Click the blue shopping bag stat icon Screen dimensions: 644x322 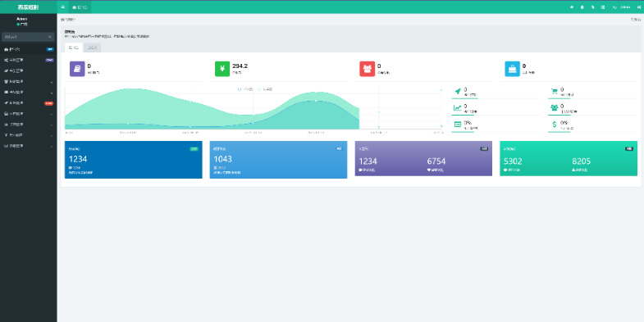512,69
